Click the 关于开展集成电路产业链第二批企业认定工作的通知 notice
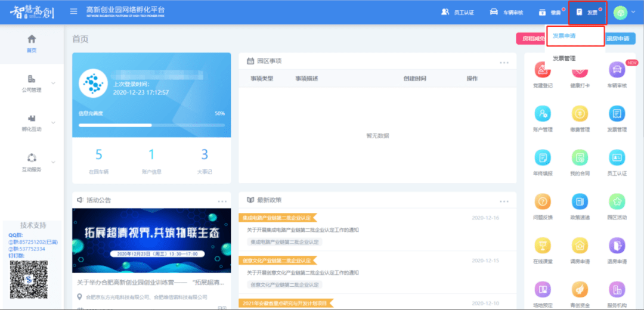This screenshot has height=310, width=644. click(303, 230)
